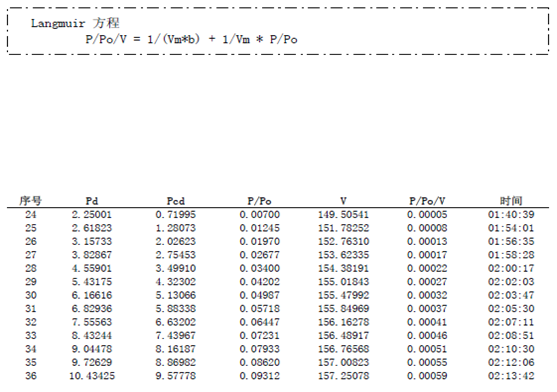The height and width of the screenshot is (392, 557).
Task: Select time 01:40:39
Action: [511, 214]
